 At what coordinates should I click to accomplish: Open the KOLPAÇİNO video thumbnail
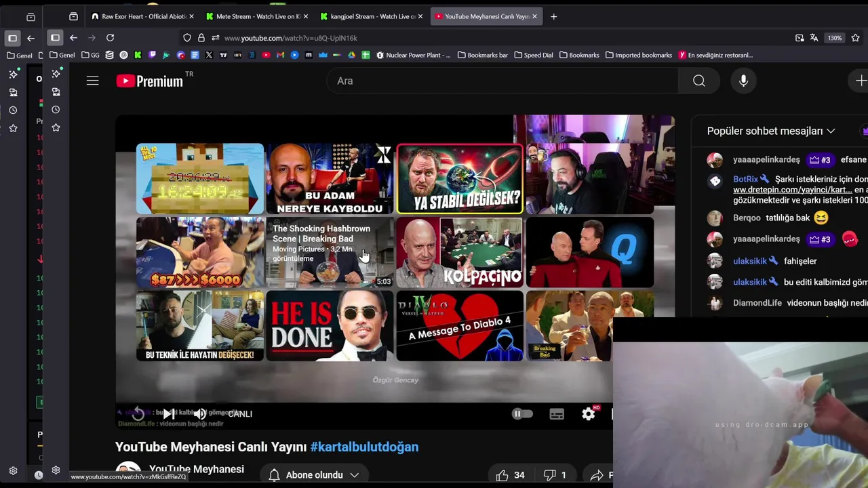point(460,252)
